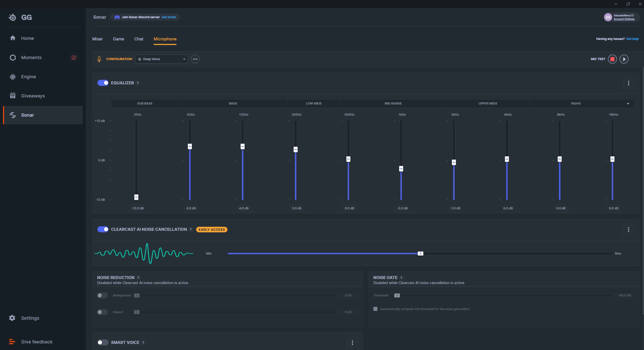The image size is (644, 350).
Task: Toggle Impact noise reduction switch
Action: pyautogui.click(x=102, y=312)
